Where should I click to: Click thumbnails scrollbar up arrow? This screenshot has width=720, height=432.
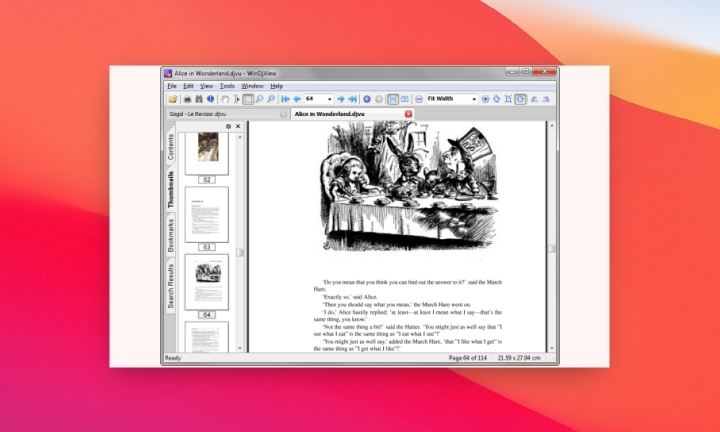[240, 137]
